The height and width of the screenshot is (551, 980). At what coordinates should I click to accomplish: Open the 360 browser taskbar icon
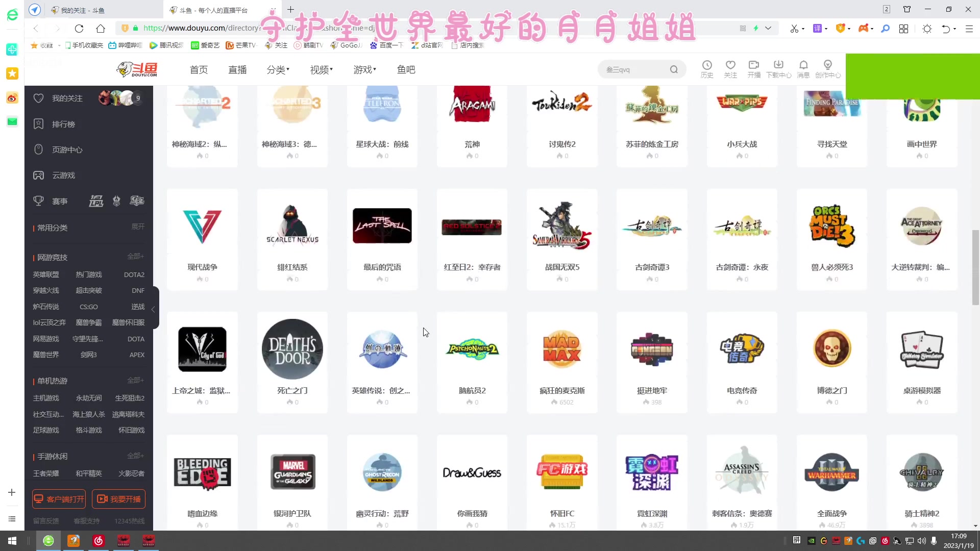[48, 541]
